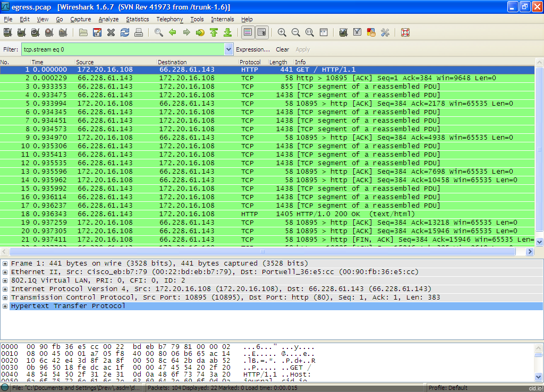Close this capture file X icon

pos(111,32)
